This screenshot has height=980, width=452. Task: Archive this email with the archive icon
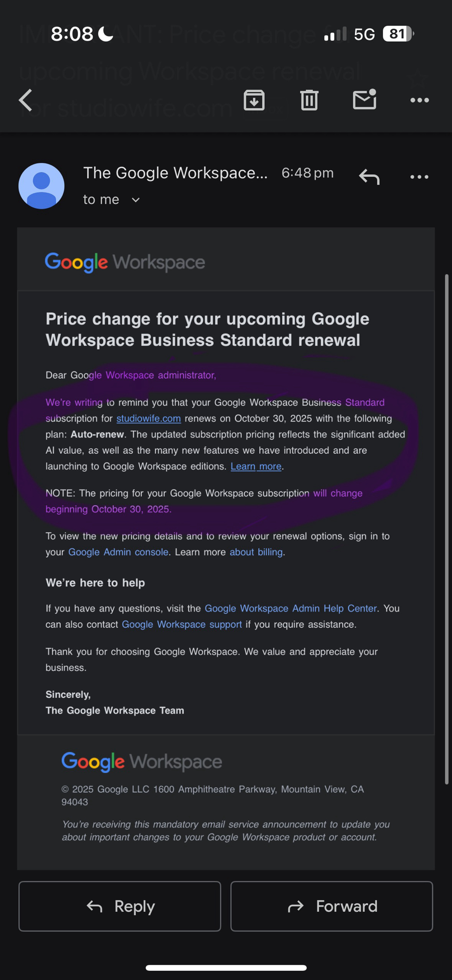254,100
